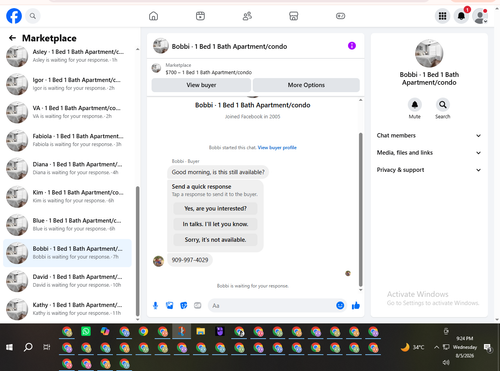Open the emoji picker in message box

[x=340, y=305]
